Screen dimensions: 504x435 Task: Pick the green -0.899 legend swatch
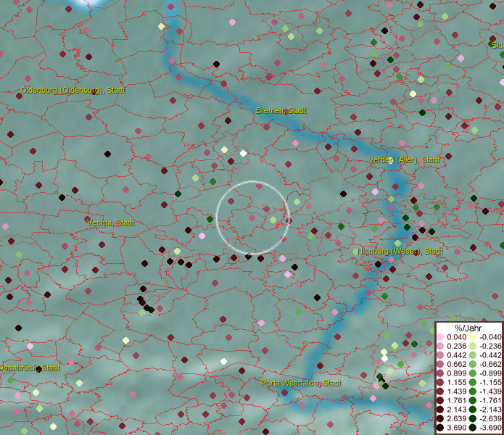[x=473, y=373]
